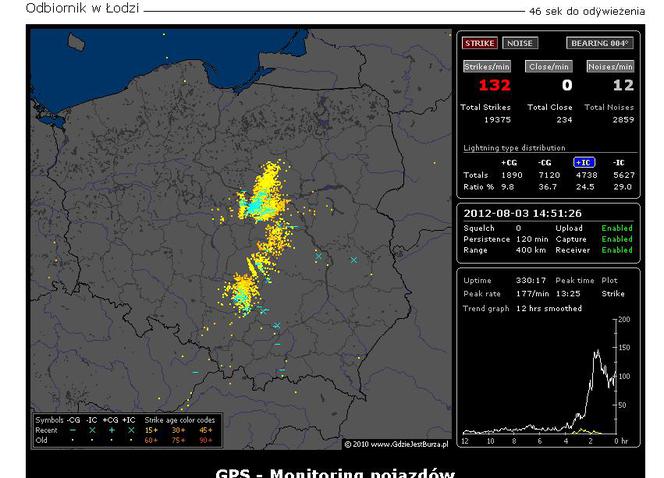Click the recent +CG plus symbol in legend
The image size is (664, 478).
112,430
